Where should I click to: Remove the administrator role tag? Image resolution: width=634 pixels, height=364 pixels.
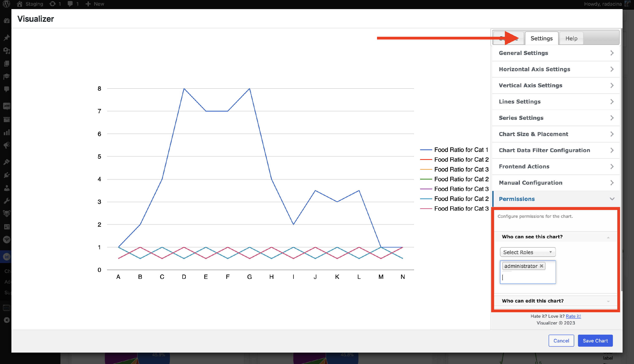tap(541, 266)
